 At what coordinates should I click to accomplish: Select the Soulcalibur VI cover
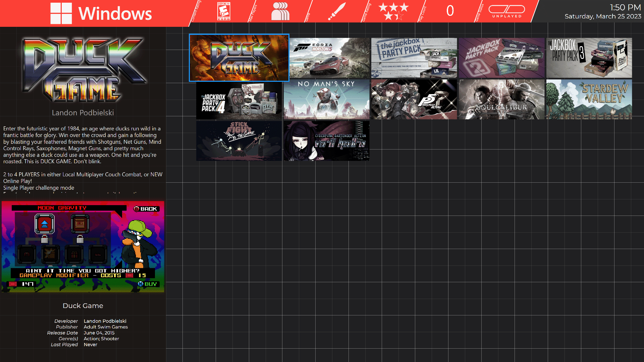pyautogui.click(x=501, y=99)
